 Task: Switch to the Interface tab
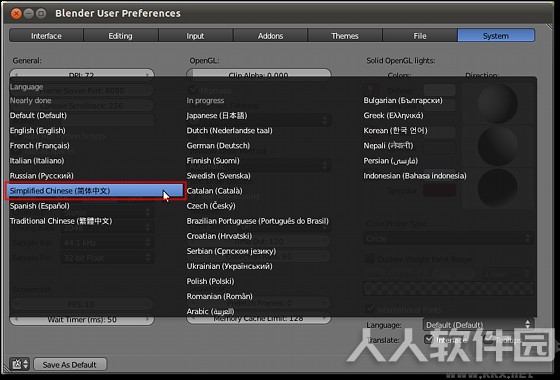point(46,36)
